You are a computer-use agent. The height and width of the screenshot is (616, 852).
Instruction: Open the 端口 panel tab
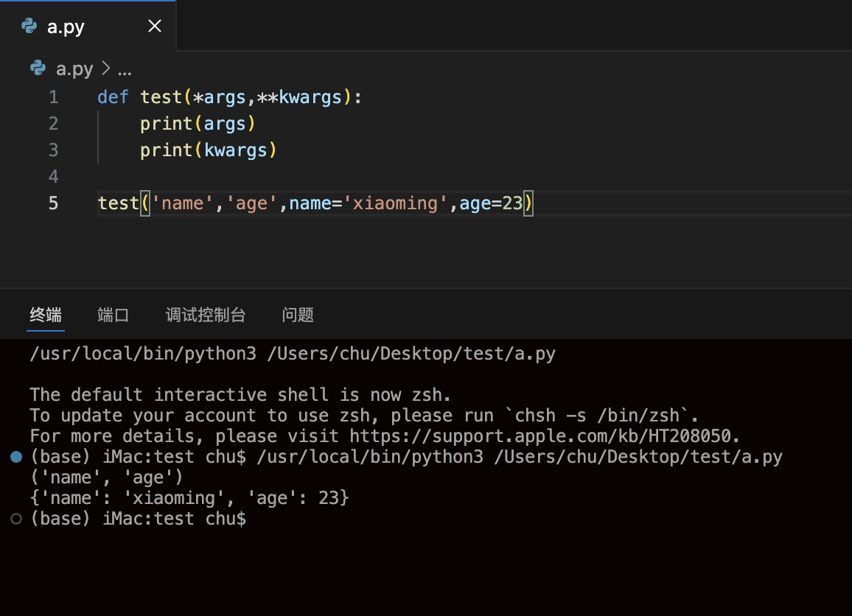tap(114, 315)
